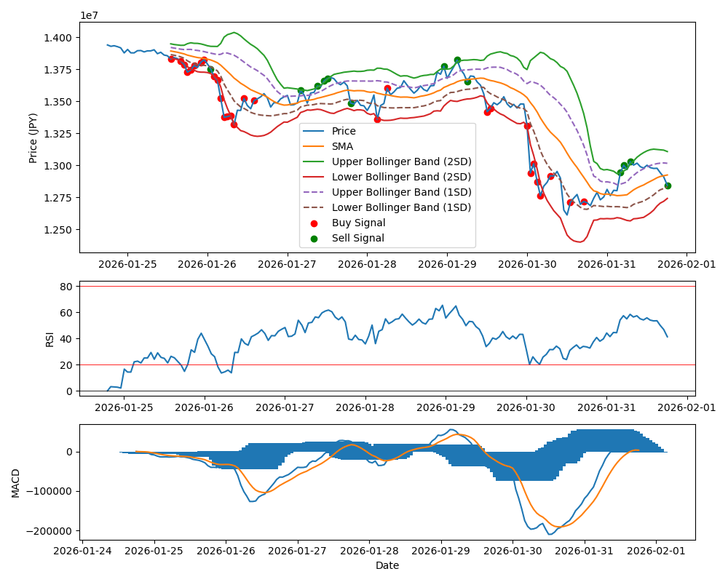Select the Upper Bollinger Band (2SD) legend line
Image resolution: width=728 pixels, height=582 pixels.
314,162
